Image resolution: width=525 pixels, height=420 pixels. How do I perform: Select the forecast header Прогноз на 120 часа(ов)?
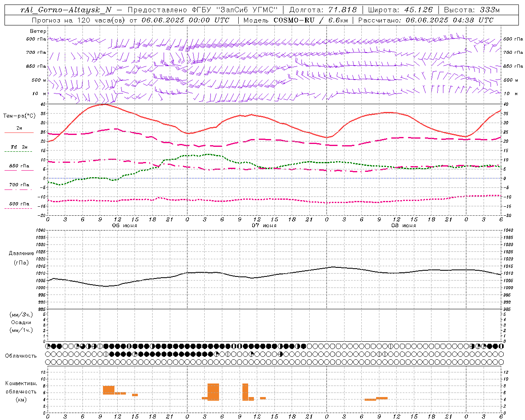point(78,20)
